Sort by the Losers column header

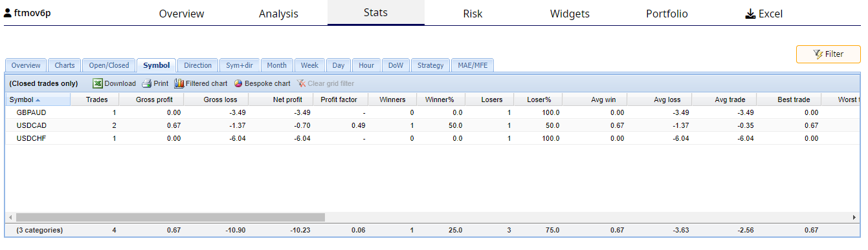pyautogui.click(x=489, y=99)
